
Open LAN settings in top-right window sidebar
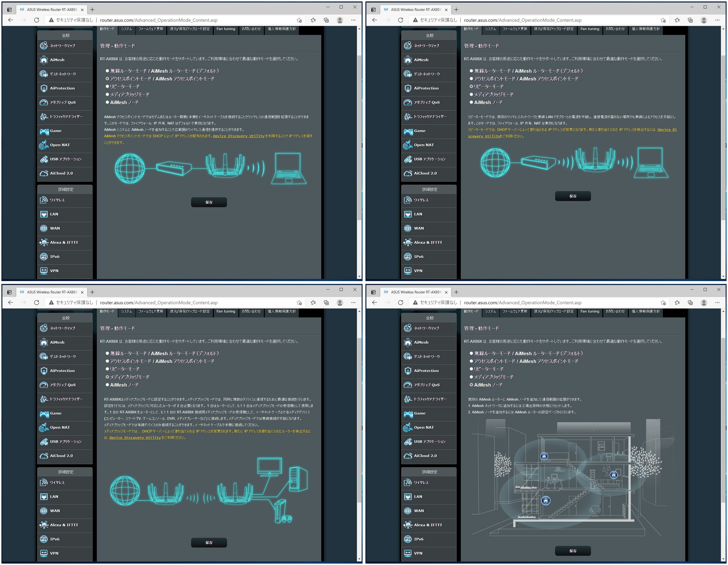pyautogui.click(x=429, y=214)
